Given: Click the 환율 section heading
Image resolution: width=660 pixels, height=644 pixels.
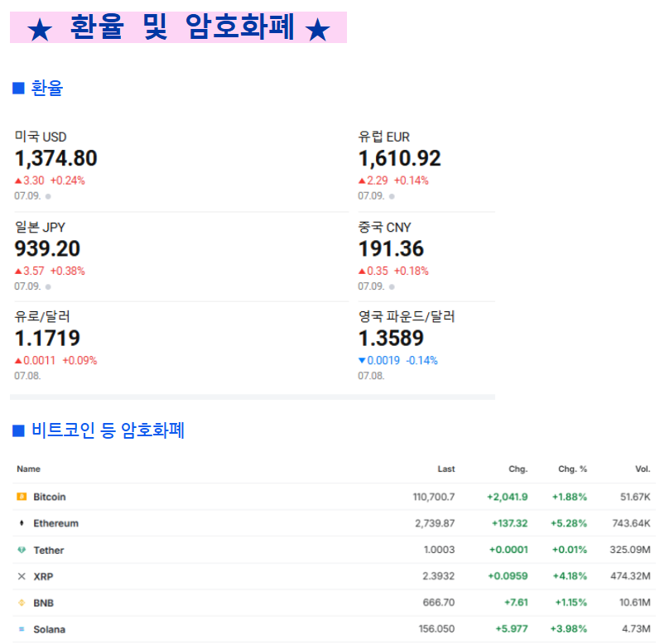Looking at the screenshot, I should click(46, 89).
